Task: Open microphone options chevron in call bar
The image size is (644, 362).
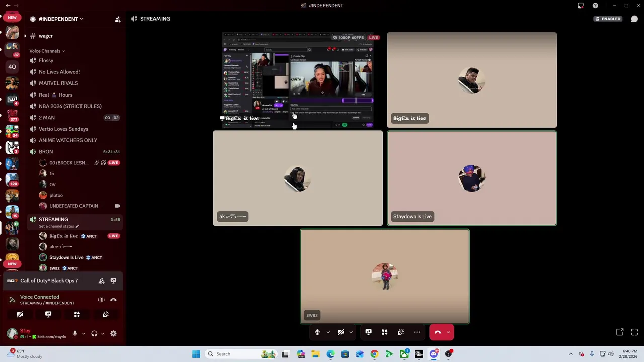Action: [328, 332]
